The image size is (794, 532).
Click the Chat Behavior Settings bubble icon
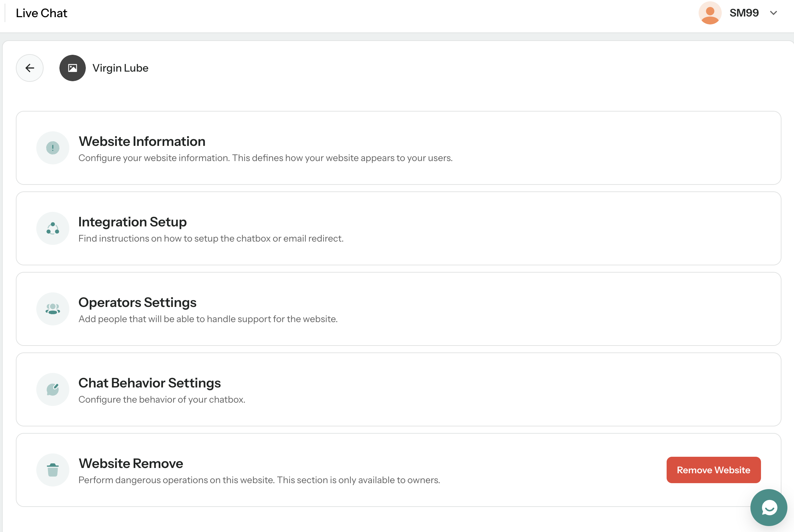(x=53, y=389)
